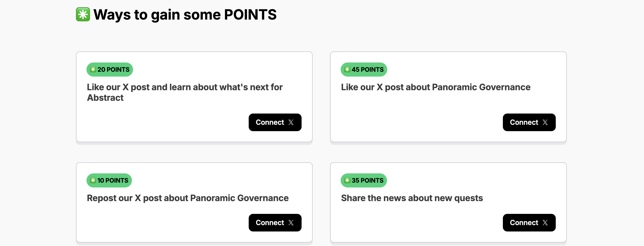This screenshot has height=246, width=644.
Task: Click the asterisk icon in the 35 POINTS badge
Action: coord(347,180)
